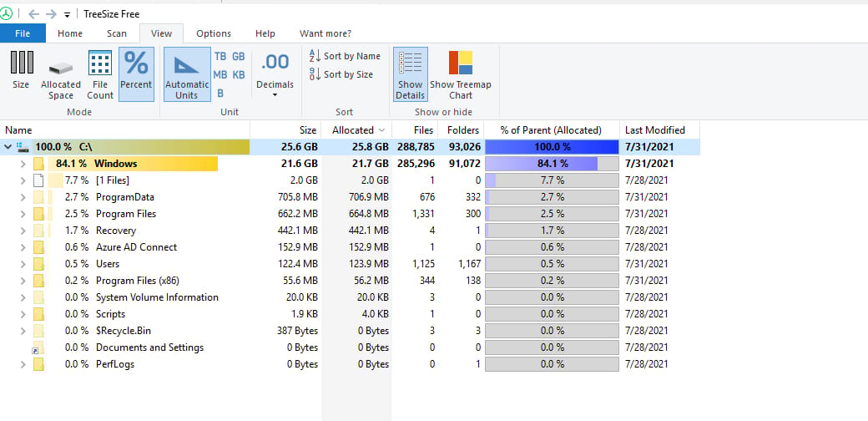Collapse the C:\ drive root node
This screenshot has height=421, width=868.
click(8, 147)
